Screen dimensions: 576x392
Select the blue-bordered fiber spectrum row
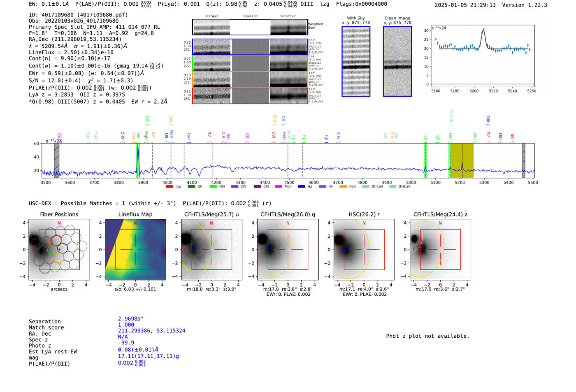coord(250,47)
